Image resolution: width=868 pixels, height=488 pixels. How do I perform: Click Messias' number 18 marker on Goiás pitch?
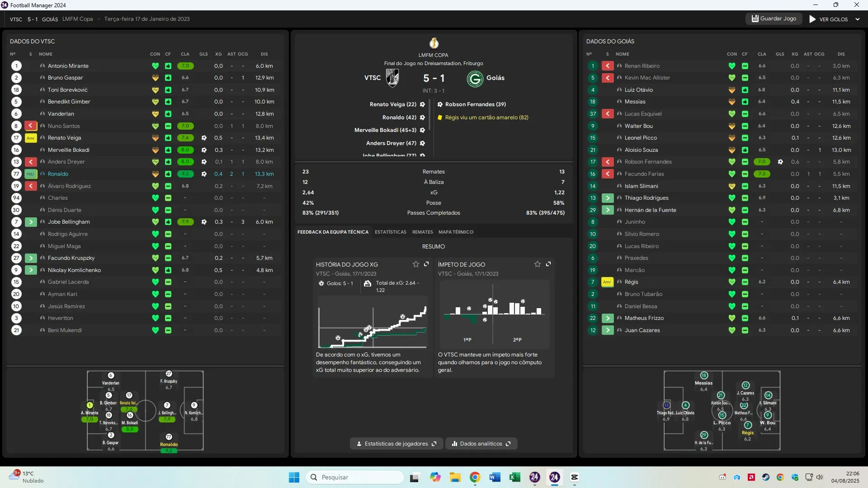[704, 375]
